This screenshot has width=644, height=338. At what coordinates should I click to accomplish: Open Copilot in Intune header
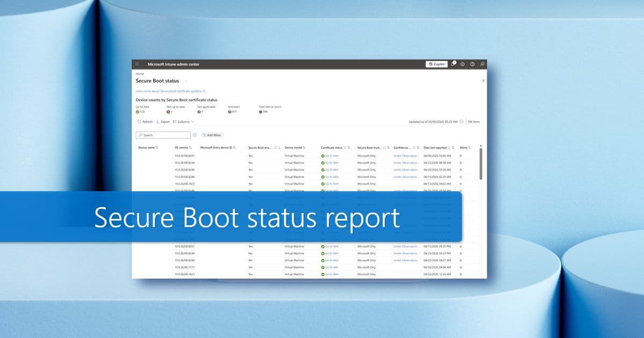pyautogui.click(x=437, y=64)
